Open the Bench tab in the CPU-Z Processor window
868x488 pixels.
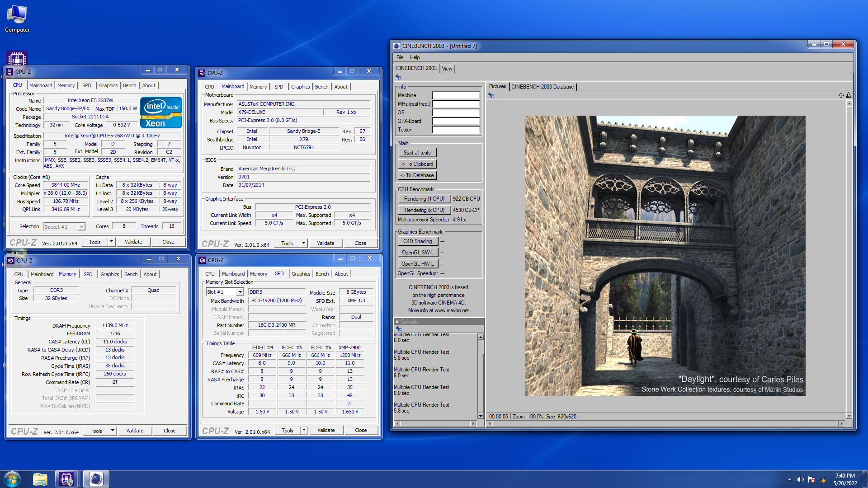pyautogui.click(x=129, y=85)
